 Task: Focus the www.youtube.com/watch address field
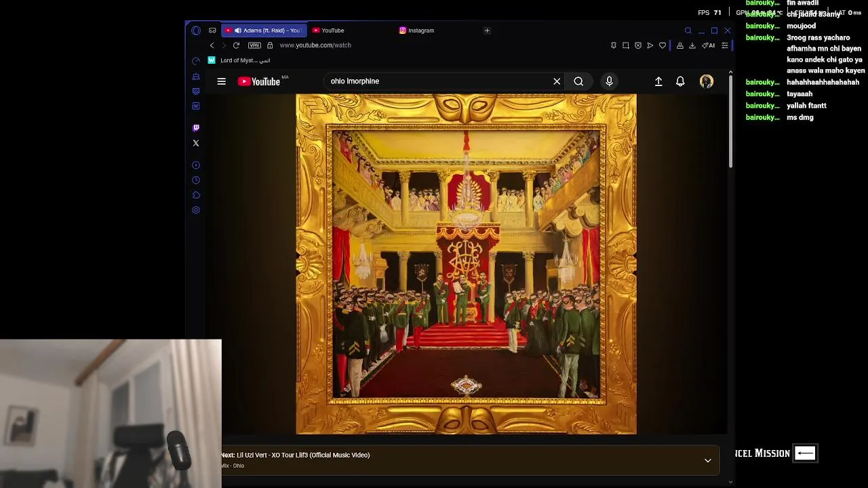click(x=315, y=45)
